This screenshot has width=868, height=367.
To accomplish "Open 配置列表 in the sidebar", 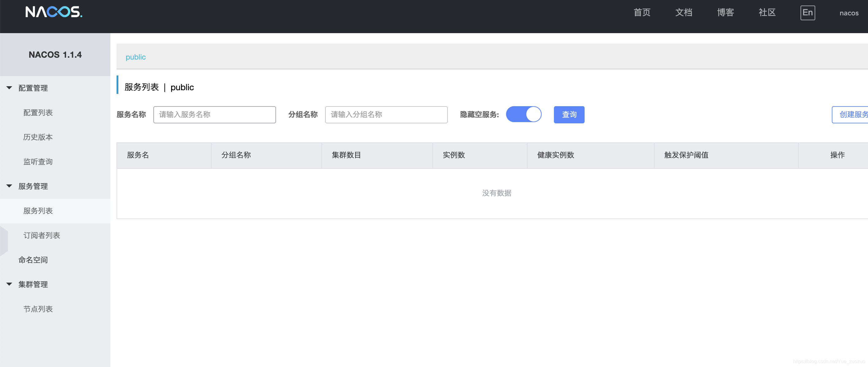I will (x=38, y=113).
